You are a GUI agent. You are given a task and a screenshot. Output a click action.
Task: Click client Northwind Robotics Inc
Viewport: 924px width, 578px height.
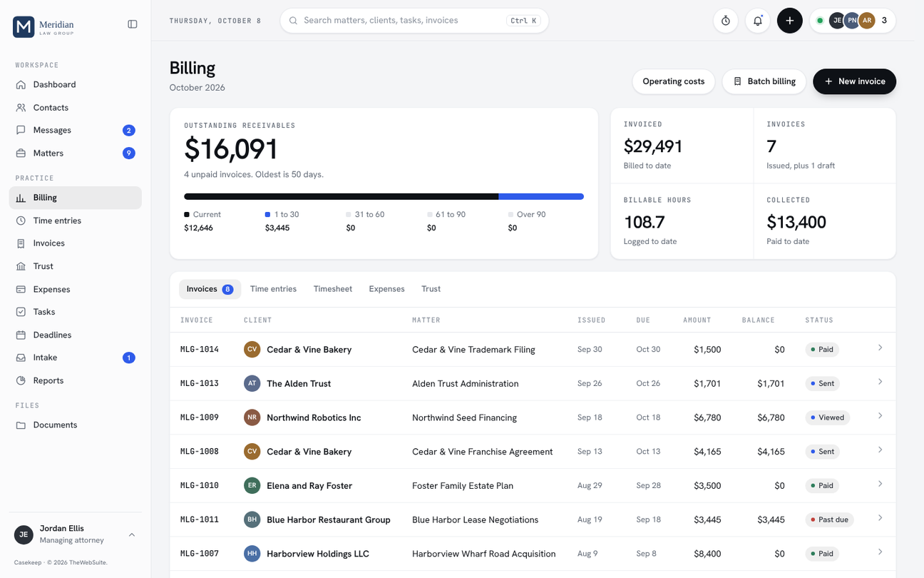click(x=314, y=417)
